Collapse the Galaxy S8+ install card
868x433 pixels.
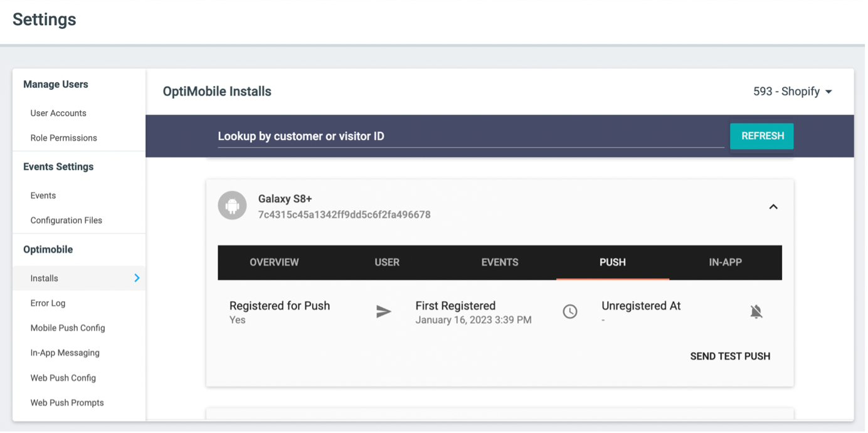[x=773, y=206]
